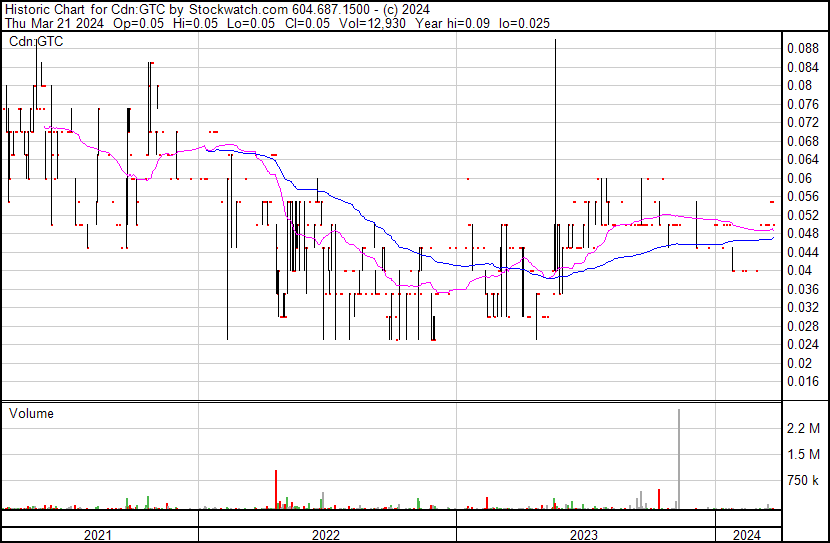Click the 1.5 M volume axis label
The image size is (830, 543).
[x=803, y=455]
